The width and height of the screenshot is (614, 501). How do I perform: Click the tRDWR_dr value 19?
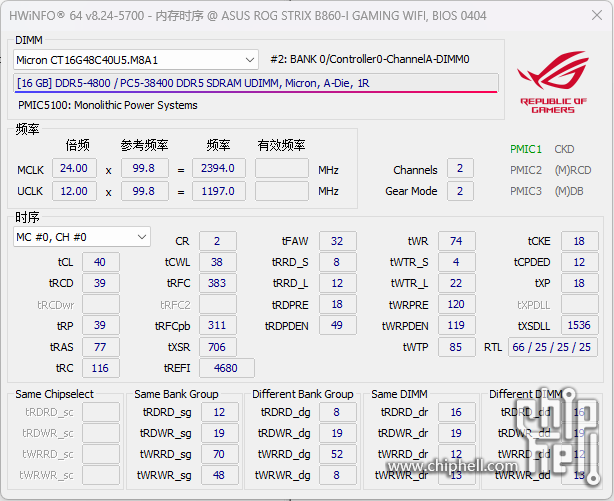[x=457, y=433]
